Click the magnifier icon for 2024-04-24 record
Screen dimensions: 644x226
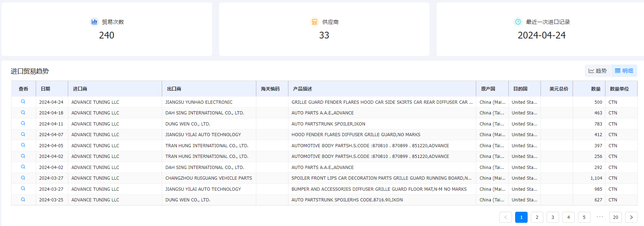click(x=23, y=102)
